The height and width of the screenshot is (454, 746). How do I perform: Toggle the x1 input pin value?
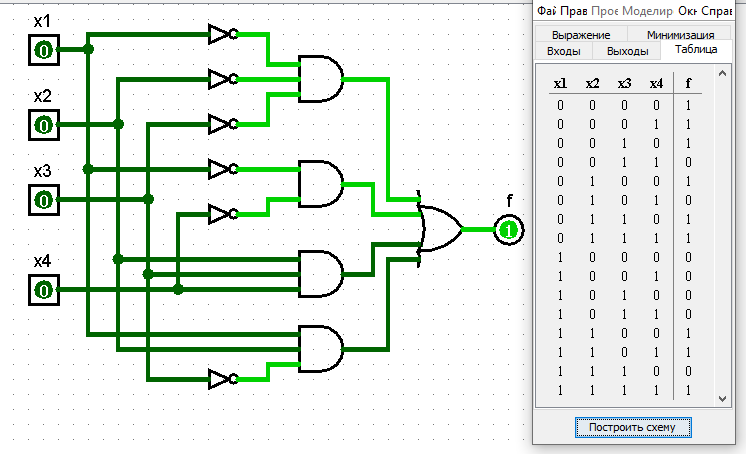tap(44, 49)
